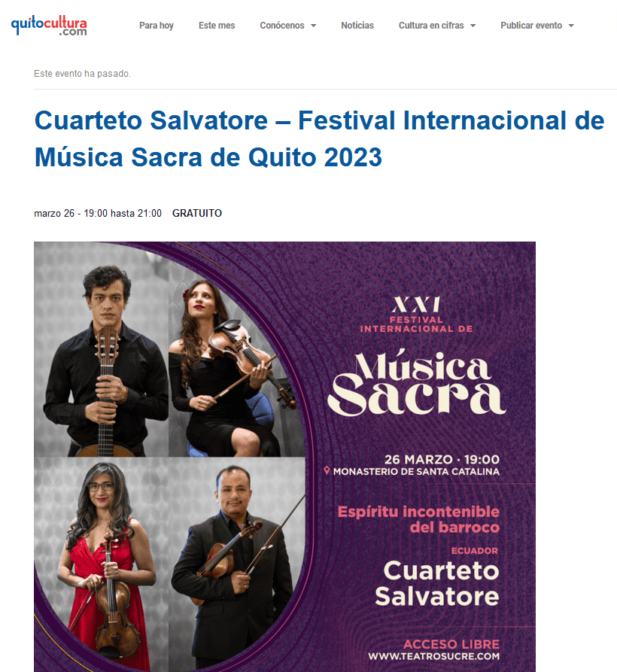Open the Noticias page link
Screen dimensions: 617x672
357,26
